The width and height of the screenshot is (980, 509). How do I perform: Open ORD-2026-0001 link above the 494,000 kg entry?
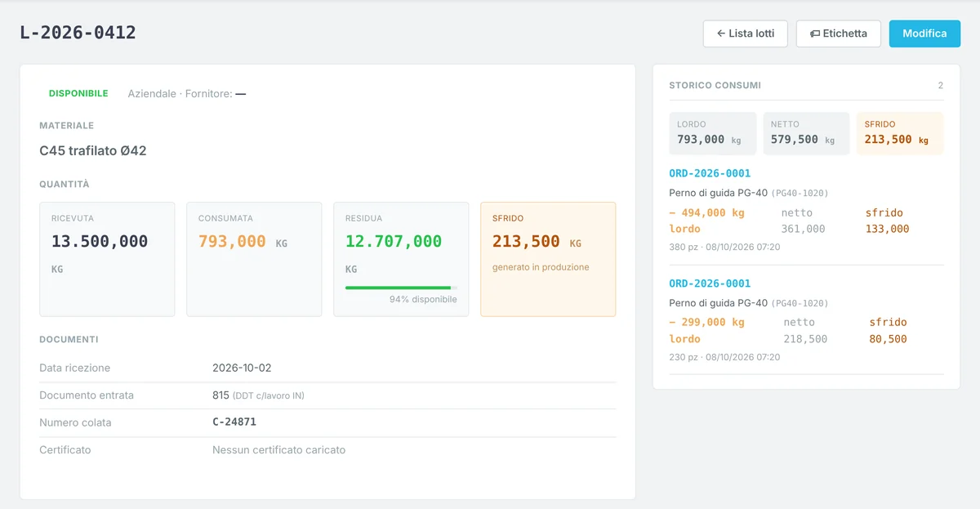coord(710,173)
